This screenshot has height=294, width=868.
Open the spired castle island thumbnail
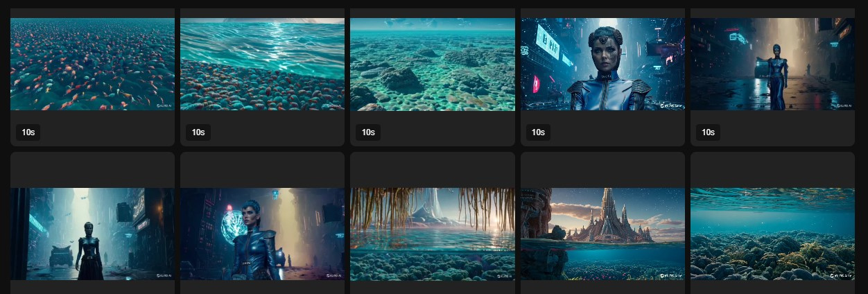click(x=602, y=234)
